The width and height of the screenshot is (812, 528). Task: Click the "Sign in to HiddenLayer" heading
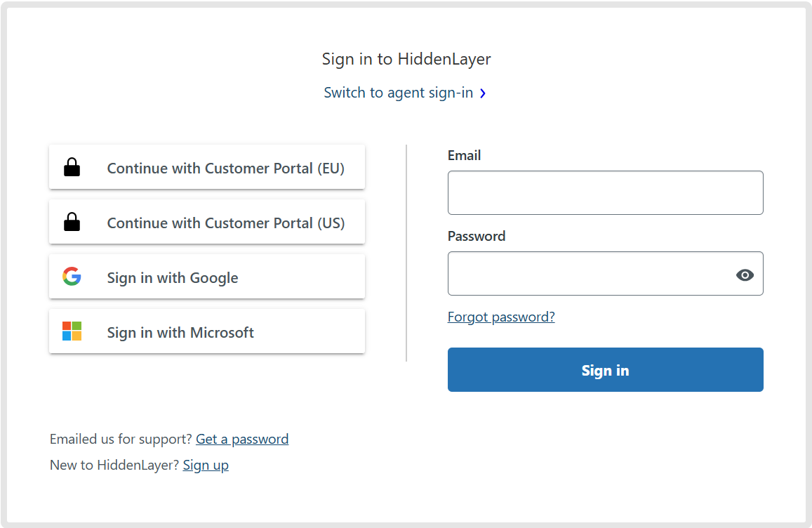(x=406, y=59)
